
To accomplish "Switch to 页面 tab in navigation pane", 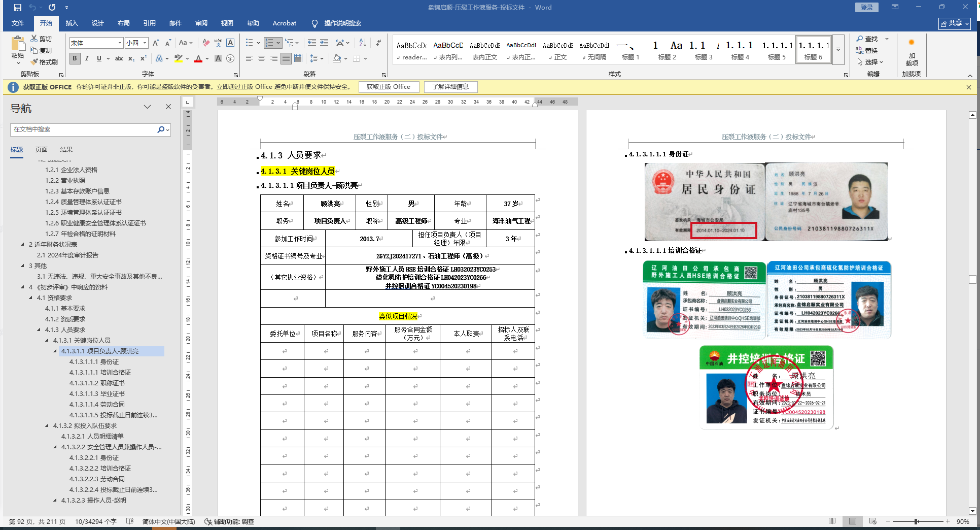I will coord(42,150).
